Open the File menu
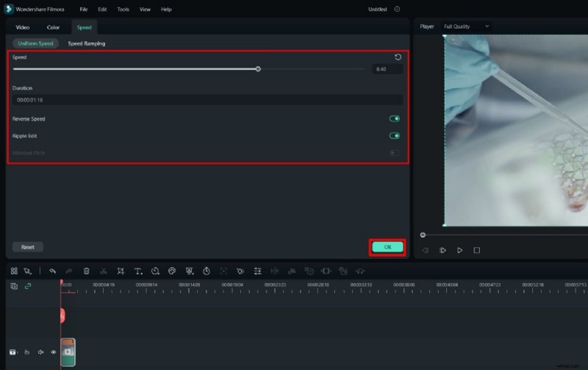 85,10
